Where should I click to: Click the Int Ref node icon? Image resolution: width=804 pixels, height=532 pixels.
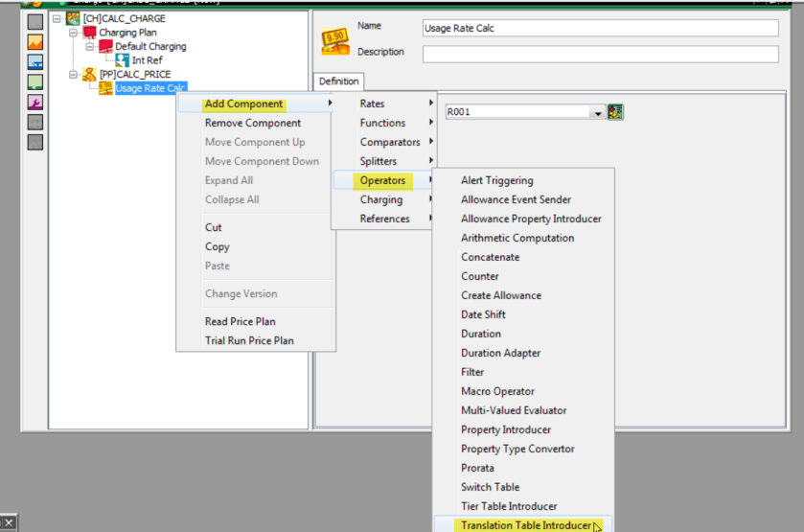tap(122, 60)
